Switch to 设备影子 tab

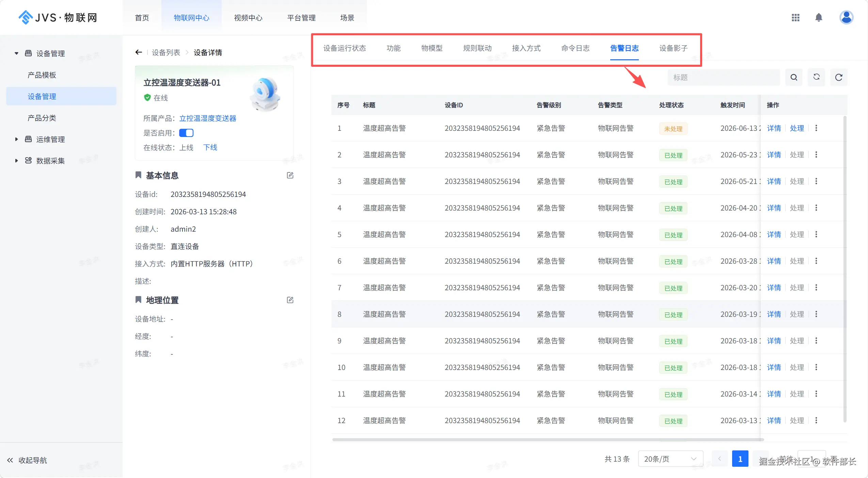[674, 48]
